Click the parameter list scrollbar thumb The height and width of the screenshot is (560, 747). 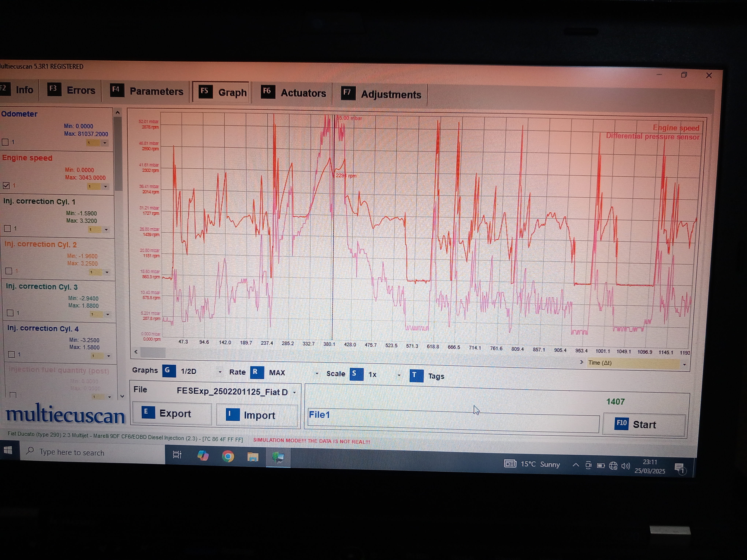tap(118, 154)
